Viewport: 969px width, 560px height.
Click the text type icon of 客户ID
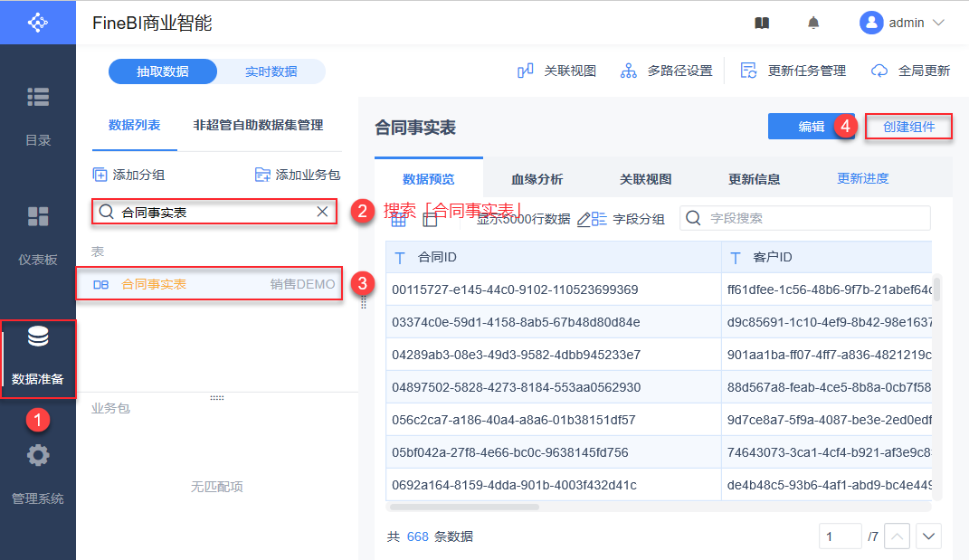pyautogui.click(x=736, y=258)
